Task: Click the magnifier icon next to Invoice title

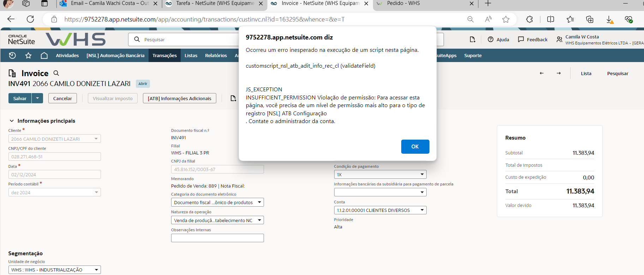Action: (x=56, y=73)
